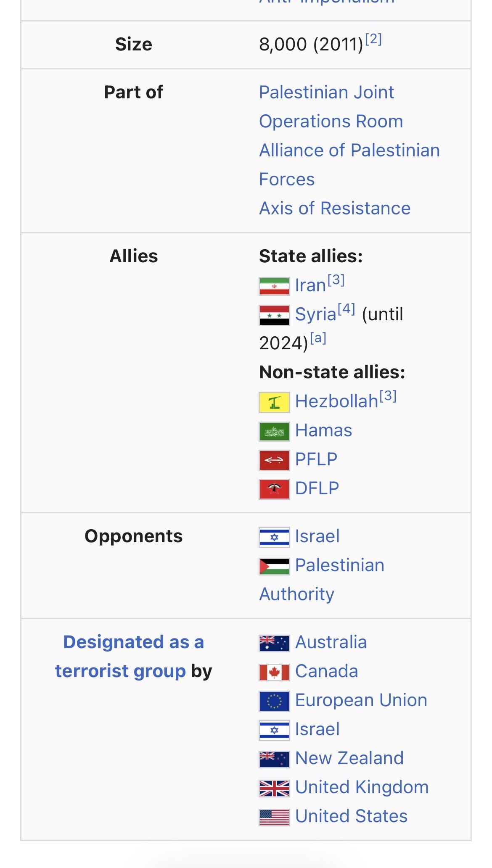Open the Hezbollah article link

point(336,401)
